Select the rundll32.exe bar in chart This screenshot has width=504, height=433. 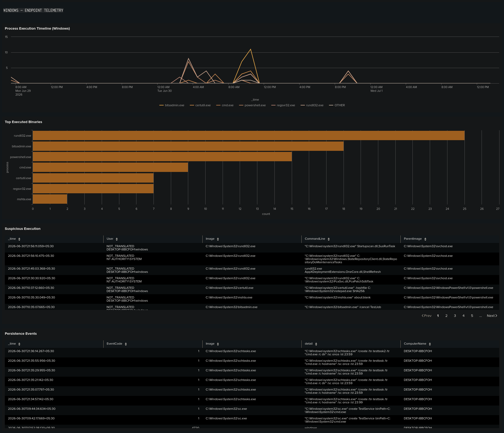(249, 136)
